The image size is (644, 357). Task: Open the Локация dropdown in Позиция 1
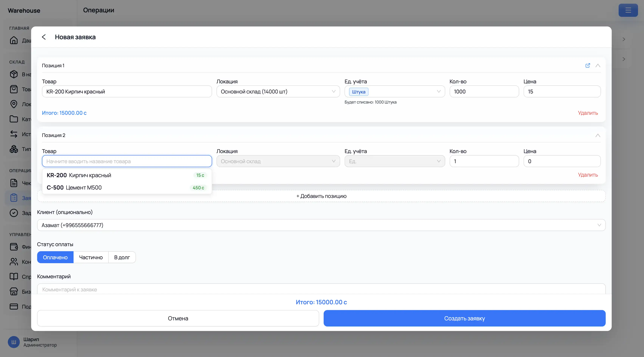pyautogui.click(x=278, y=92)
